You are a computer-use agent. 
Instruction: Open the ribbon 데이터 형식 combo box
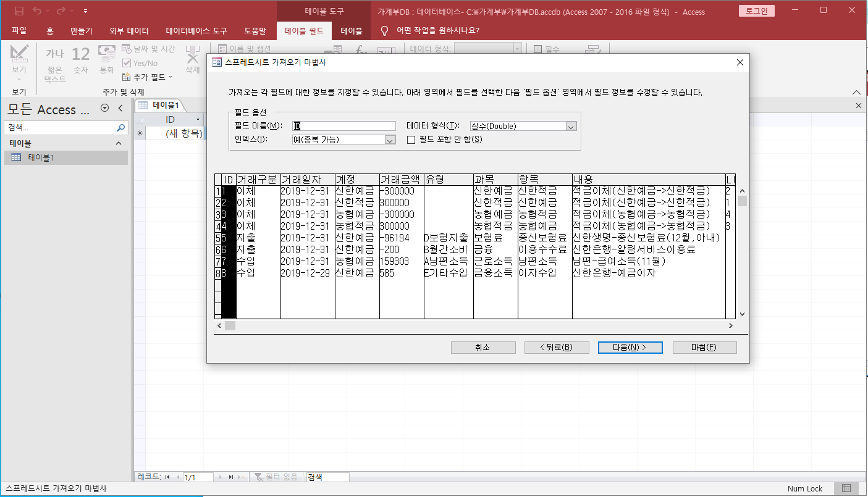[488, 49]
